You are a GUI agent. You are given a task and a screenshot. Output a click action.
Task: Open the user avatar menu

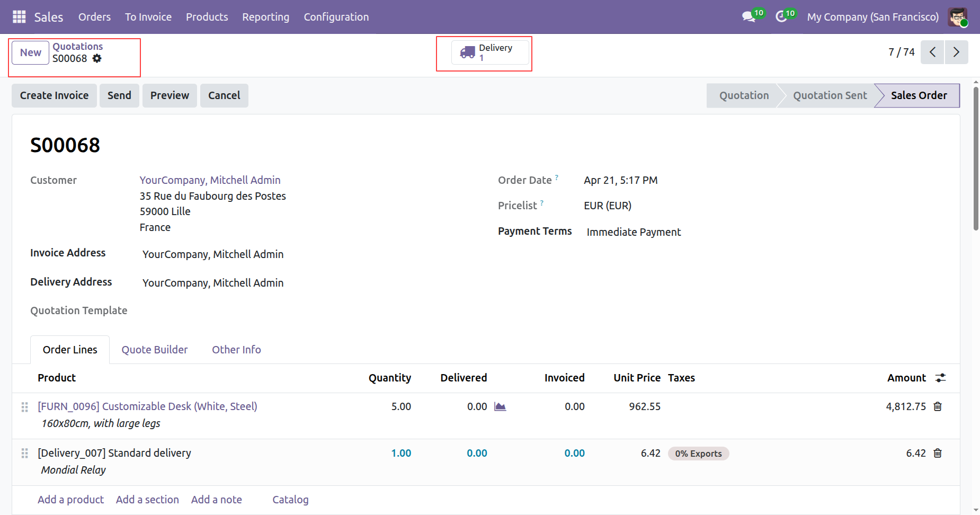point(958,17)
